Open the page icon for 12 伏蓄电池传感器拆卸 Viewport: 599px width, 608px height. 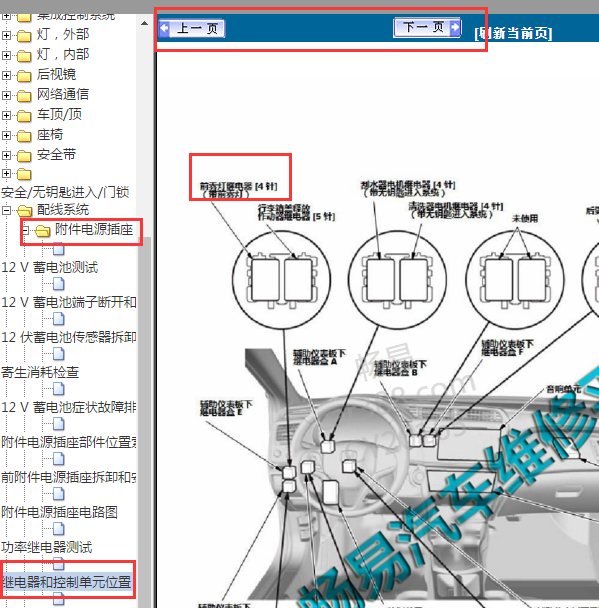(x=59, y=319)
